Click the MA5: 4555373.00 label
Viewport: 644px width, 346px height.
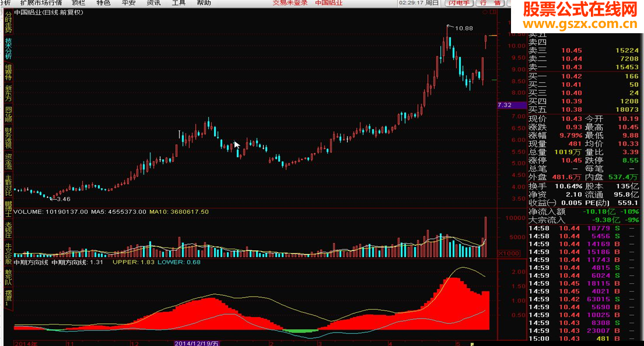coord(118,212)
